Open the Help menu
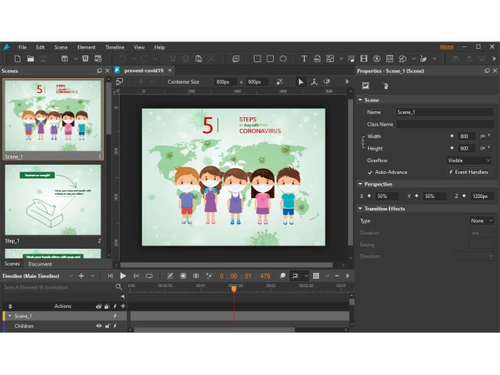 tap(160, 47)
